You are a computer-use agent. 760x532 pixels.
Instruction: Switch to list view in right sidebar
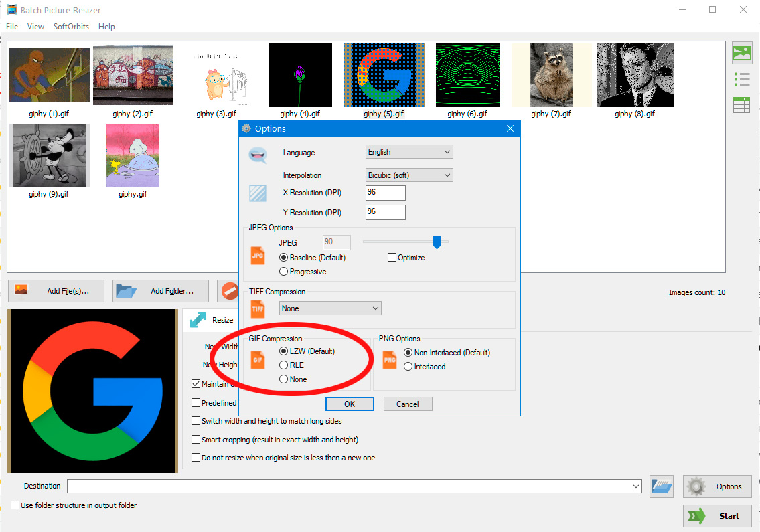[x=741, y=78]
